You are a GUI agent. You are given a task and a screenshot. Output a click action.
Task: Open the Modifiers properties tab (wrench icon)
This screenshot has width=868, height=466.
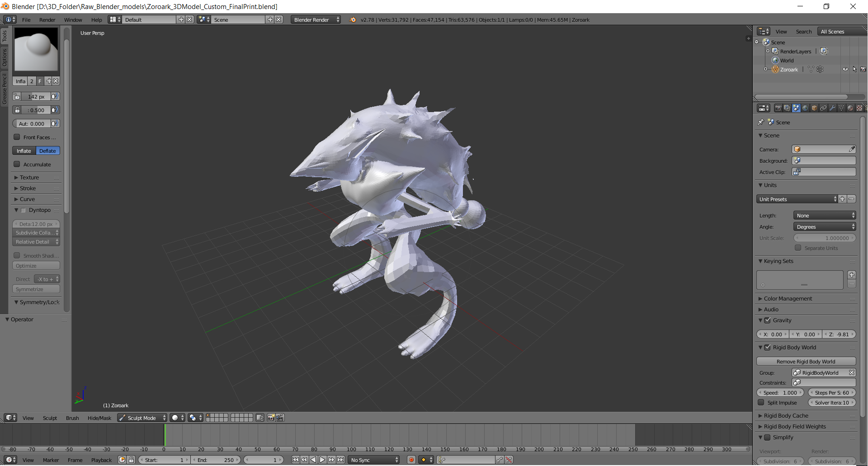(832, 108)
